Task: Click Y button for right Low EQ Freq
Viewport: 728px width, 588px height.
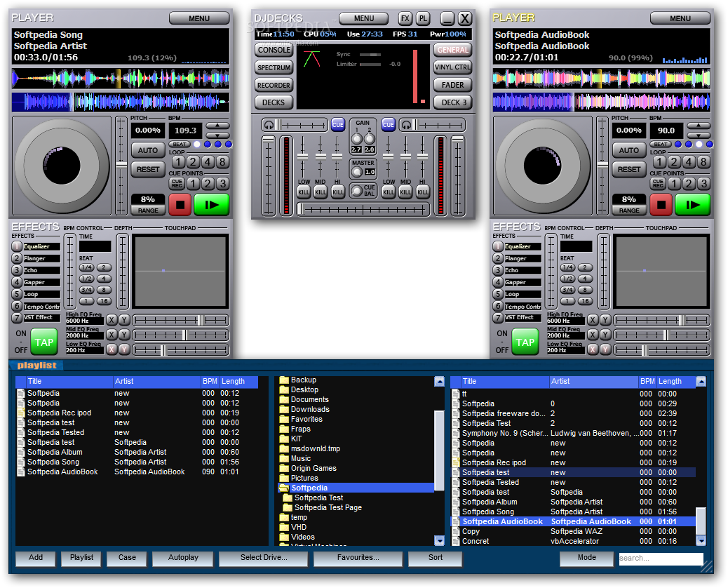Action: pos(605,349)
